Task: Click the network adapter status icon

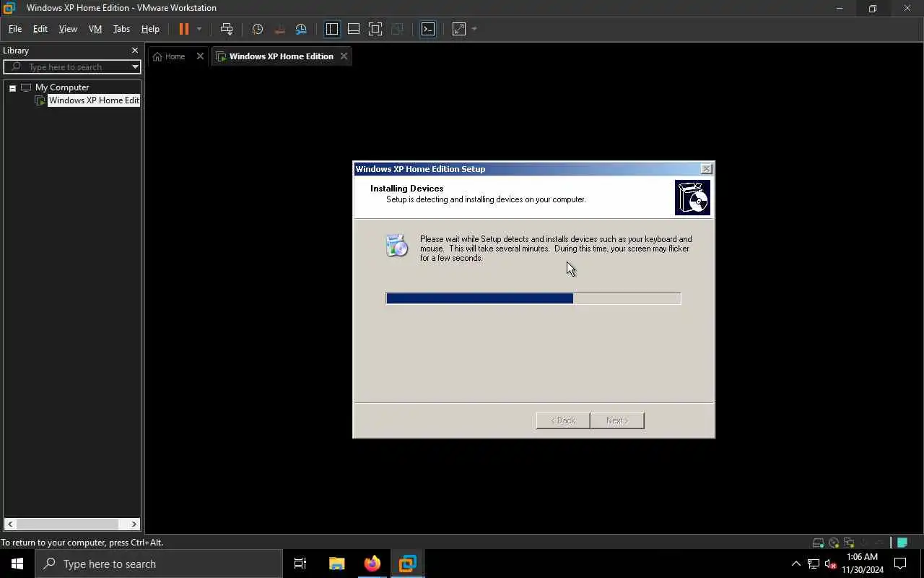Action: click(849, 543)
